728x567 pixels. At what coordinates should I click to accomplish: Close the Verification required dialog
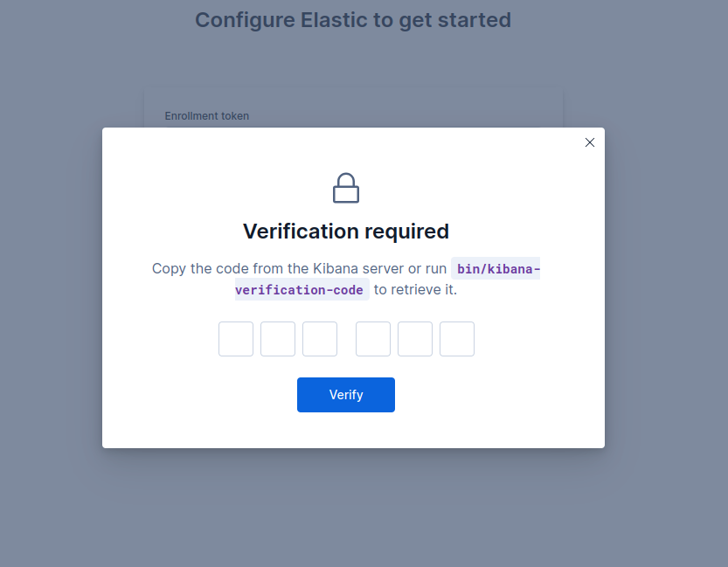[x=589, y=142]
